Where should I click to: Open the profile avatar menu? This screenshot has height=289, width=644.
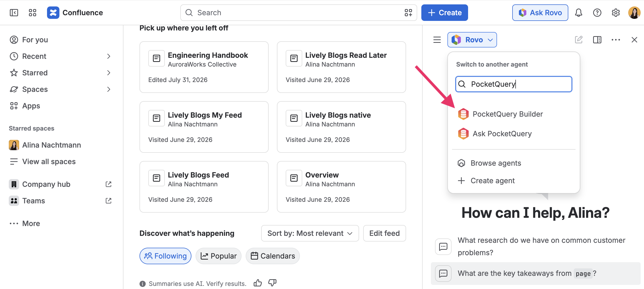pyautogui.click(x=634, y=13)
